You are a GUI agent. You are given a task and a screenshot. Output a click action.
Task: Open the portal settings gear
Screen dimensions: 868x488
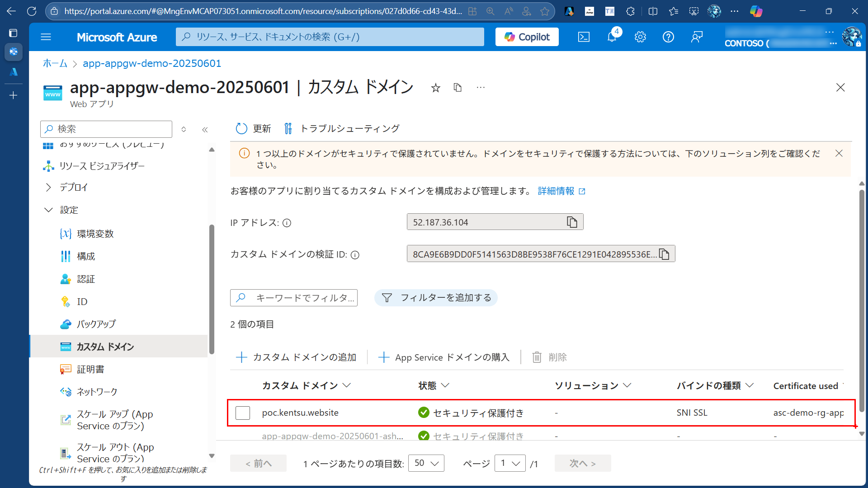point(640,37)
